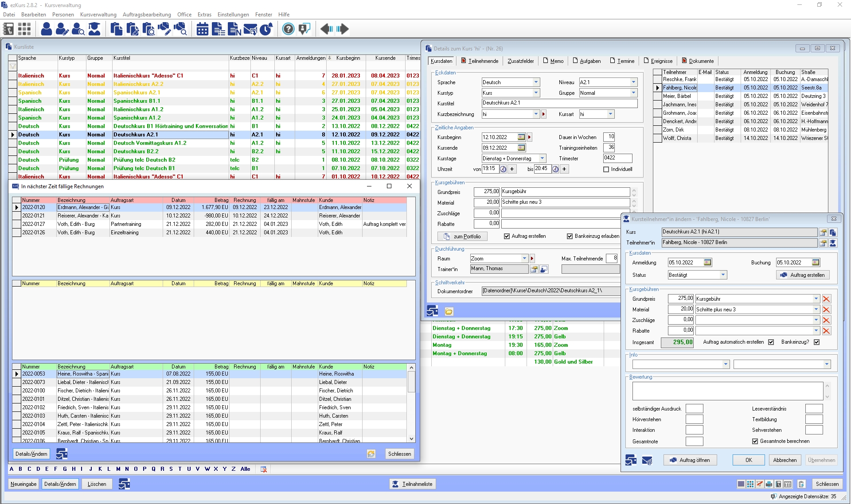Screen dimensions: 851x504
Task: Click calendar picker next to Kursbeginn
Action: [x=521, y=137]
